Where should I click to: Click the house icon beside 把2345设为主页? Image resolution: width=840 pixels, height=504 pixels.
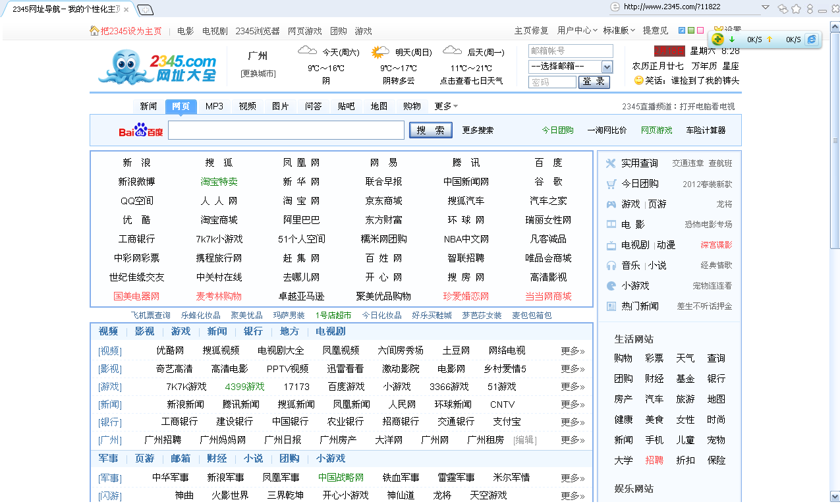pos(94,31)
